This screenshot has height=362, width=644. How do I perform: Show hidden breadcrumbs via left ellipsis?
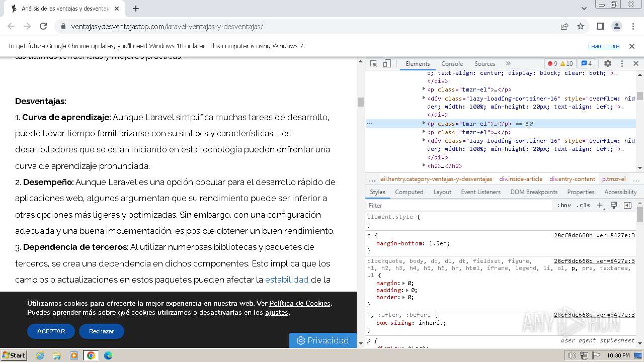pyautogui.click(x=372, y=179)
